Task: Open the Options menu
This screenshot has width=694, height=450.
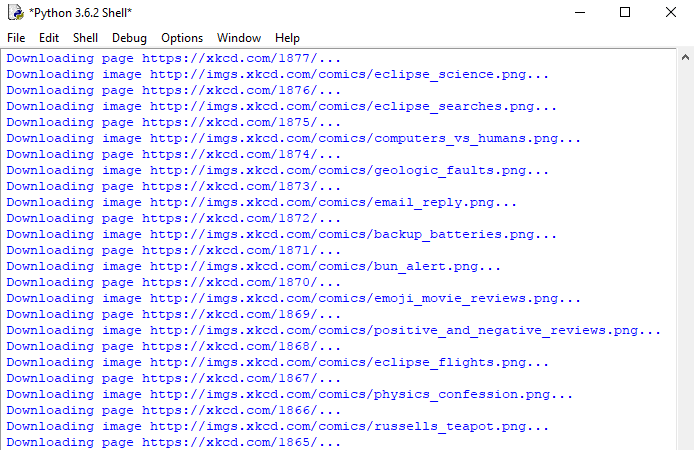Action: (182, 38)
